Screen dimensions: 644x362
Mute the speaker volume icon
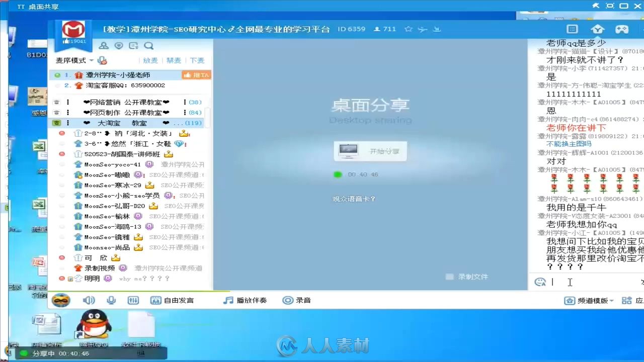pyautogui.click(x=89, y=300)
